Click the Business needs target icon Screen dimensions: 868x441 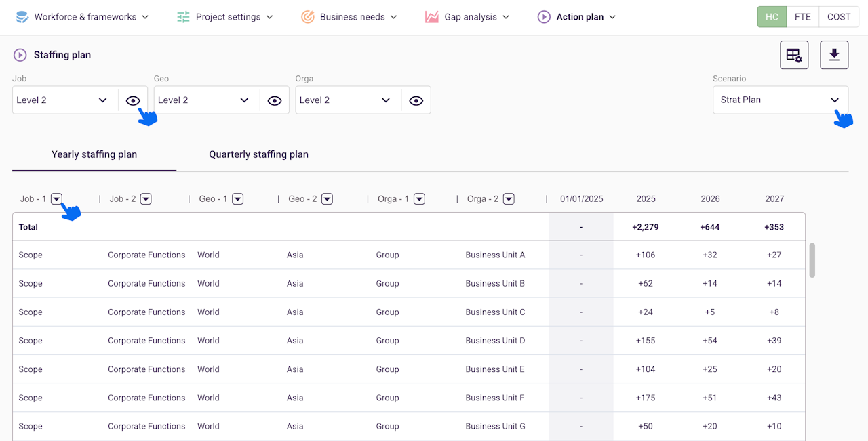[308, 17]
